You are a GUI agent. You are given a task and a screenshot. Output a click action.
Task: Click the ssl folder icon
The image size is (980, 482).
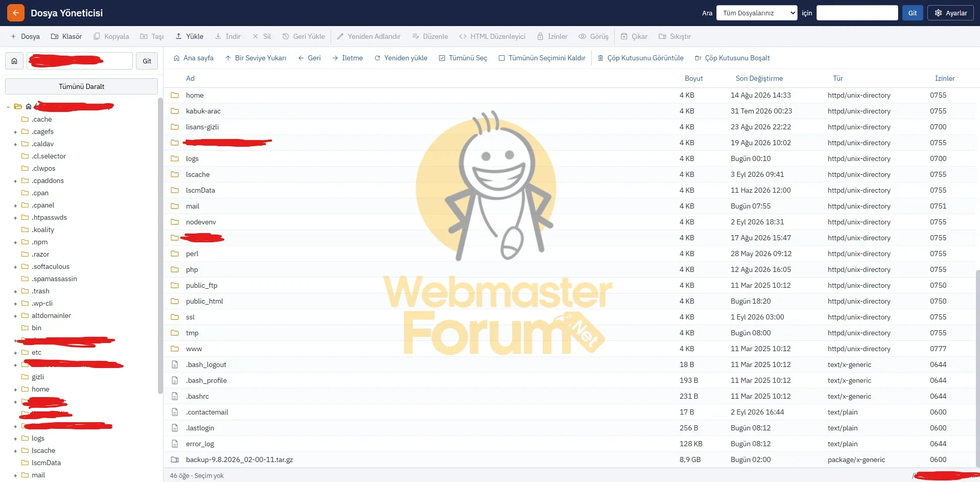pyautogui.click(x=175, y=317)
